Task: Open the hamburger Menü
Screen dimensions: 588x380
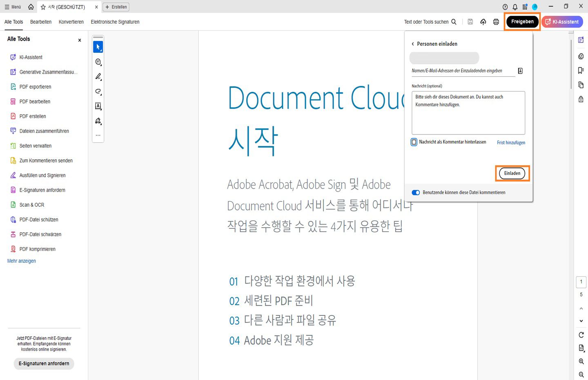Action: pyautogui.click(x=13, y=7)
